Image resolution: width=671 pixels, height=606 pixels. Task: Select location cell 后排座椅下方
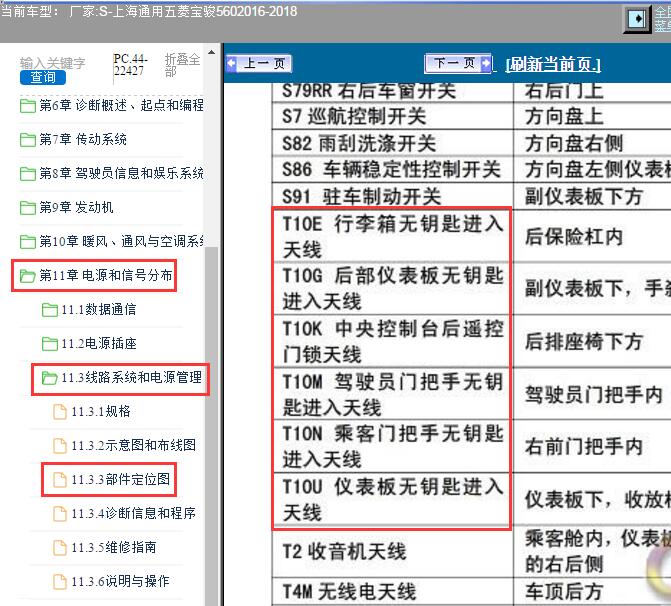pyautogui.click(x=592, y=342)
